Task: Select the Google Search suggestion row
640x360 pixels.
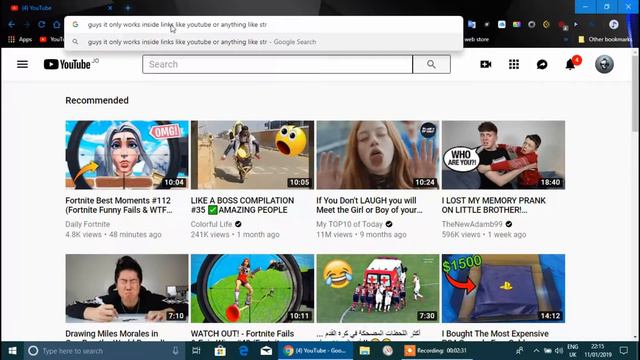Action: pyautogui.click(x=264, y=42)
